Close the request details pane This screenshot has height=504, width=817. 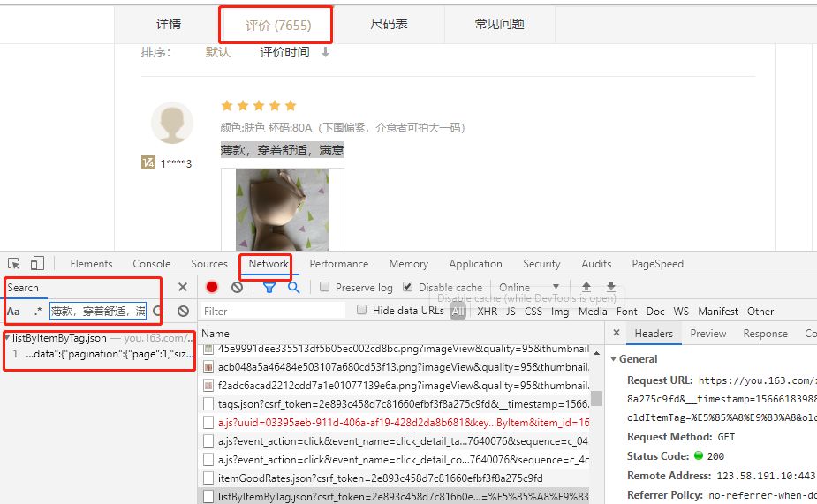point(617,333)
